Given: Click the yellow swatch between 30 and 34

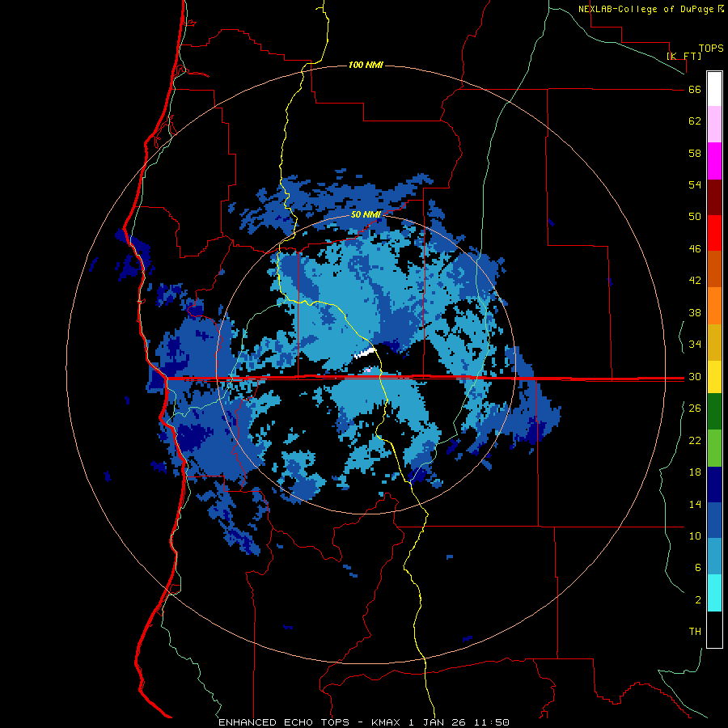Looking at the screenshot, I should click(x=714, y=377).
